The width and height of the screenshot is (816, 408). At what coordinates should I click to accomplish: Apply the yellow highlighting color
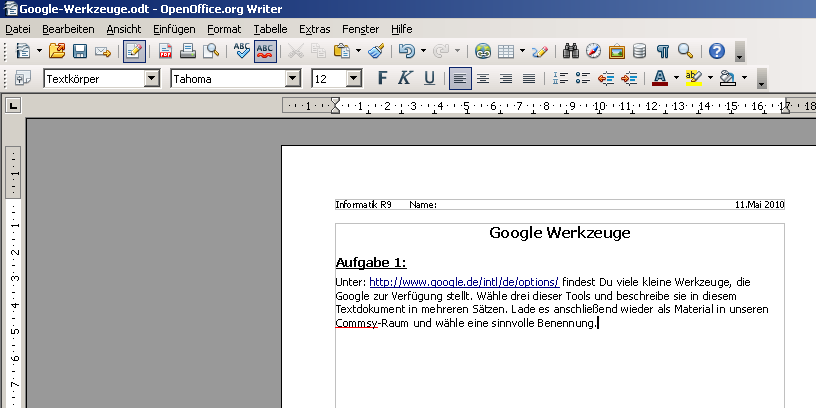point(694,79)
